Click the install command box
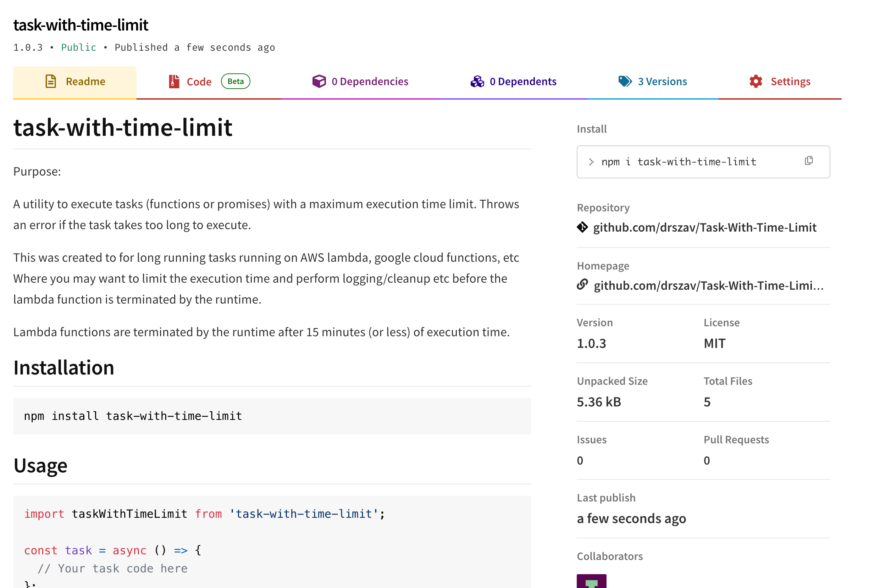This screenshot has height=588, width=869. click(703, 162)
